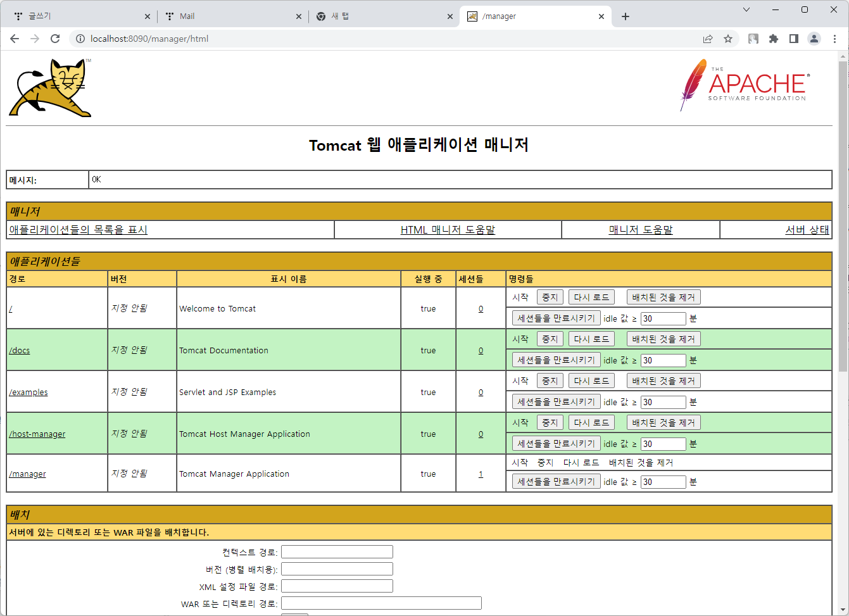The height and width of the screenshot is (616, 849).
Task: Open the /examples application link
Action: pyautogui.click(x=28, y=392)
